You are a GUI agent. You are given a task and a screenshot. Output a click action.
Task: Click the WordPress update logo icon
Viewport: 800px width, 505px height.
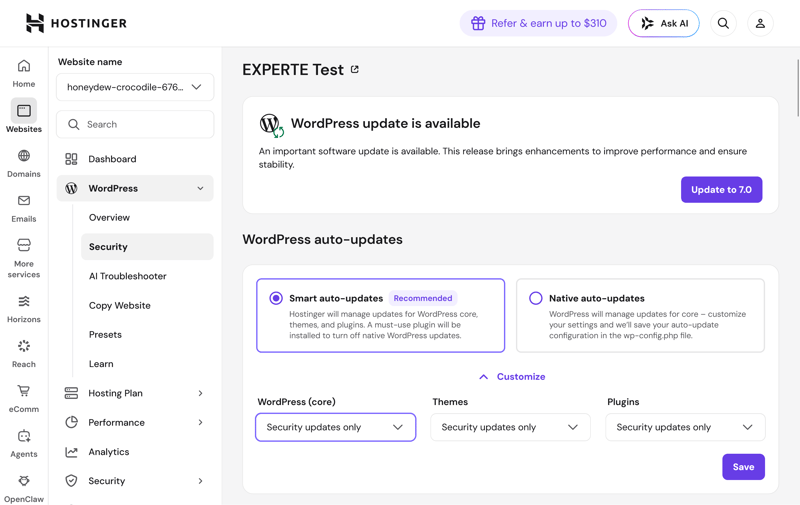[271, 125]
